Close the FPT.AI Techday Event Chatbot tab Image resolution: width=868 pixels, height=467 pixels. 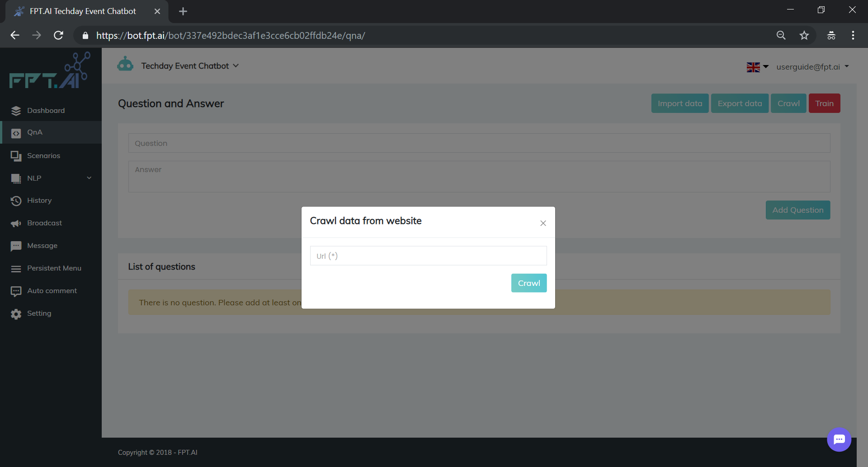pos(157,11)
